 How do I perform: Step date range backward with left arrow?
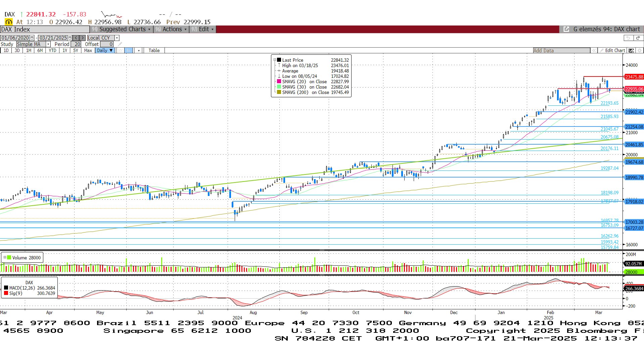coord(76,38)
